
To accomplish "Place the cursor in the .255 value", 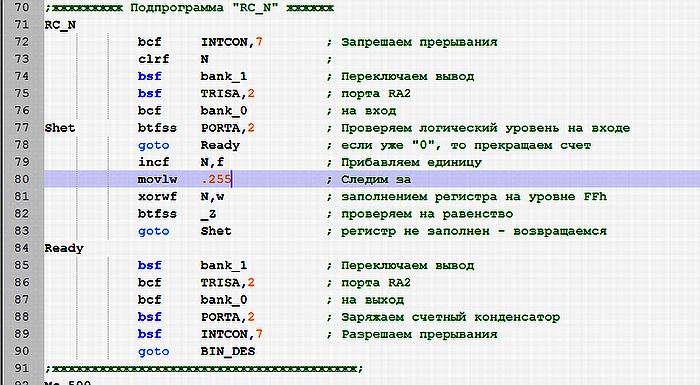I will (216, 180).
